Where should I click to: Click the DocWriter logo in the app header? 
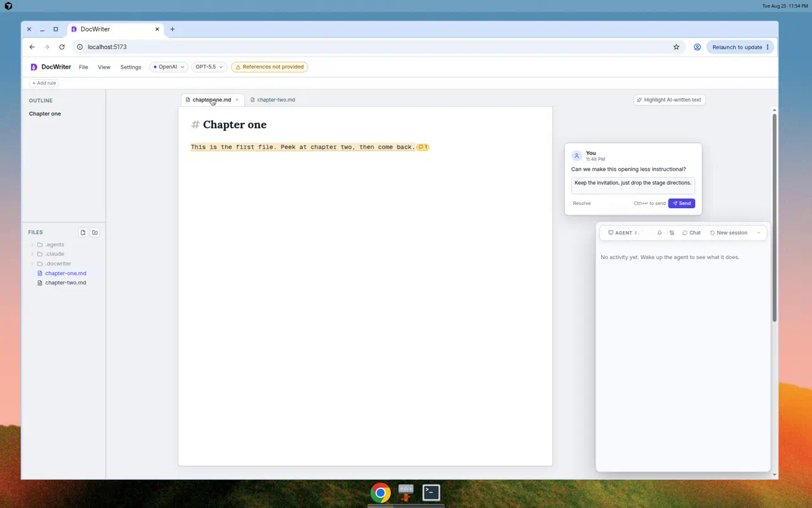[34, 67]
